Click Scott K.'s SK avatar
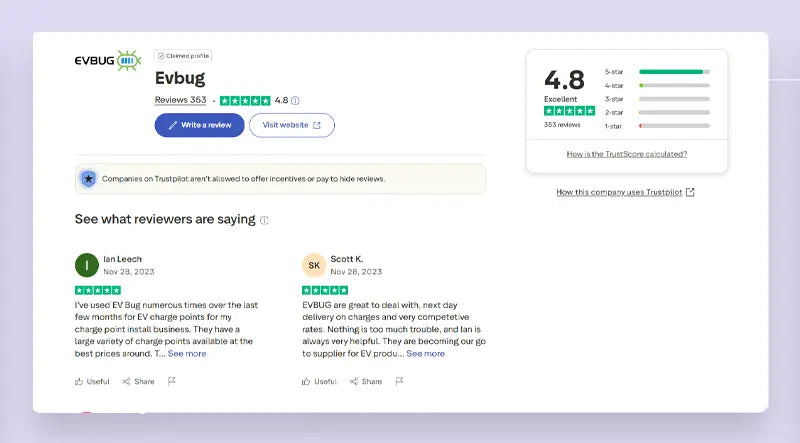 pyautogui.click(x=314, y=265)
